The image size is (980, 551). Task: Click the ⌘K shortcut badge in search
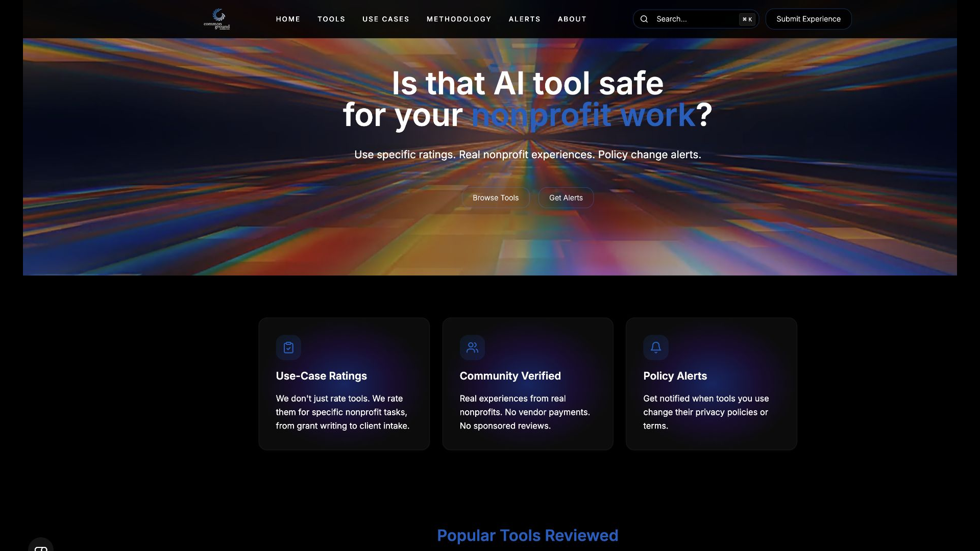pyautogui.click(x=747, y=19)
